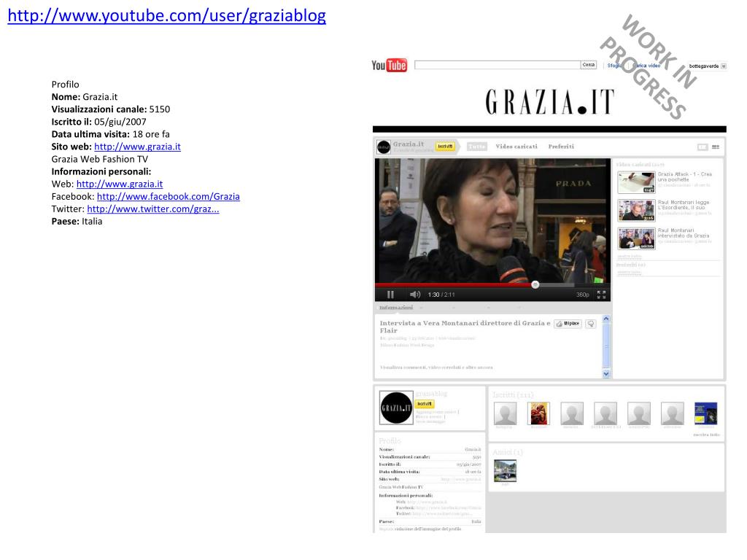The image size is (747, 560).
Task: Click the video progress bar scrubber
Action: tap(535, 285)
